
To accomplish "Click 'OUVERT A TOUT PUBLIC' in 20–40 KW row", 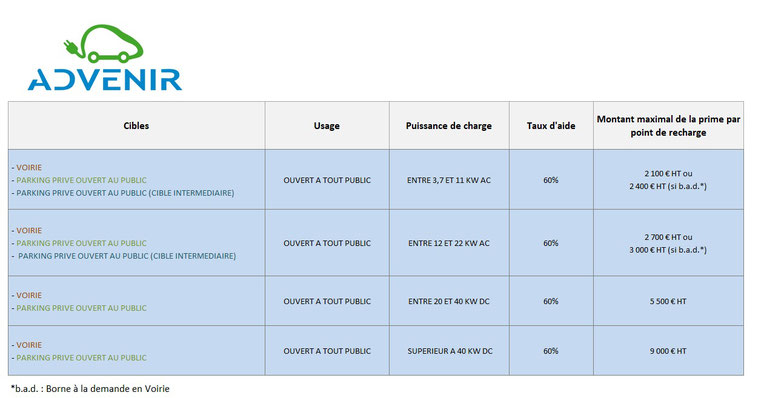I will (x=327, y=302).
